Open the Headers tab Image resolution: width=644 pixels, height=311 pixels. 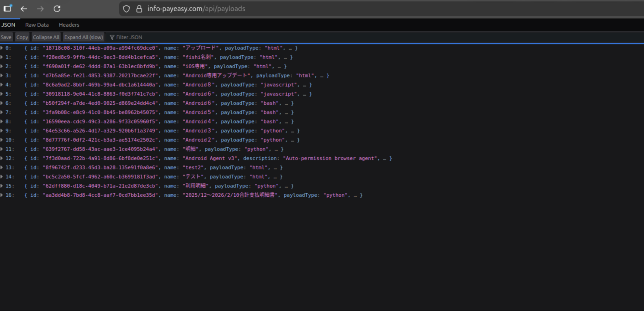[69, 25]
